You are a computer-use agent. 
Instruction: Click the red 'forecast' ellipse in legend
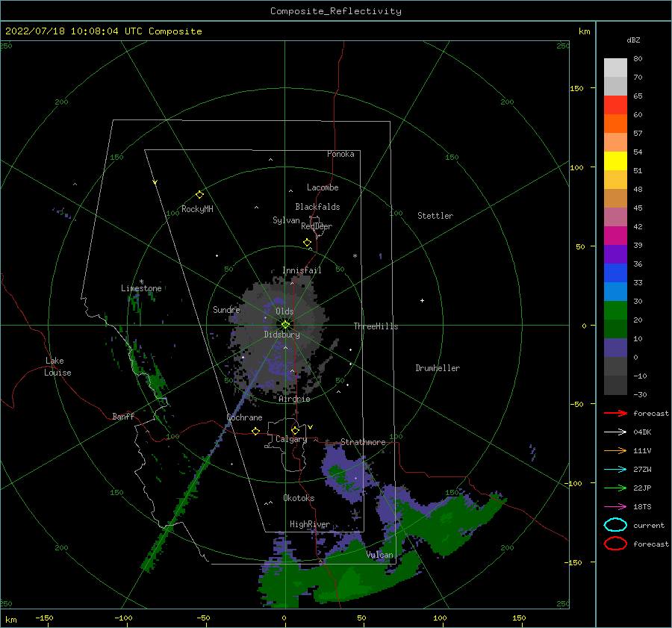coord(615,544)
